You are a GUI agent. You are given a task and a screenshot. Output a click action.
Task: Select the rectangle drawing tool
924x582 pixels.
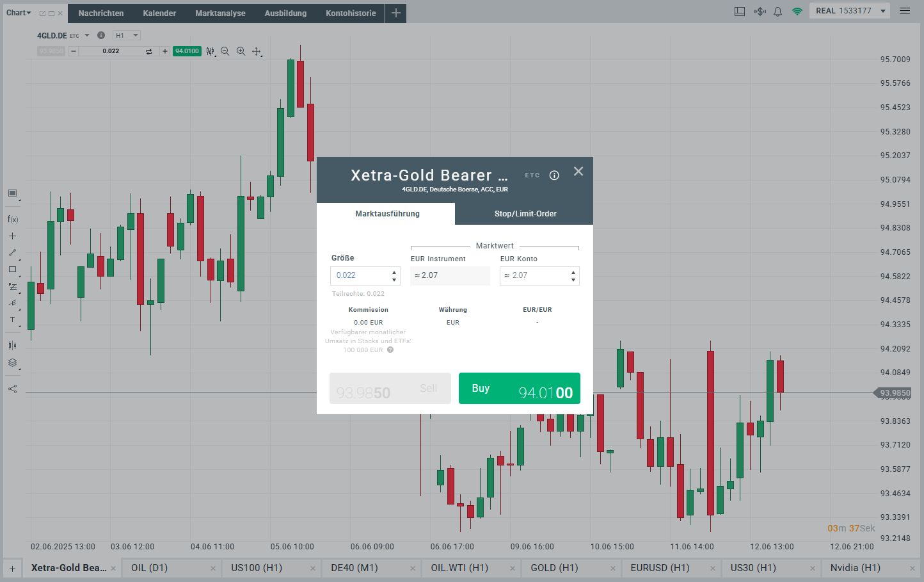click(13, 269)
